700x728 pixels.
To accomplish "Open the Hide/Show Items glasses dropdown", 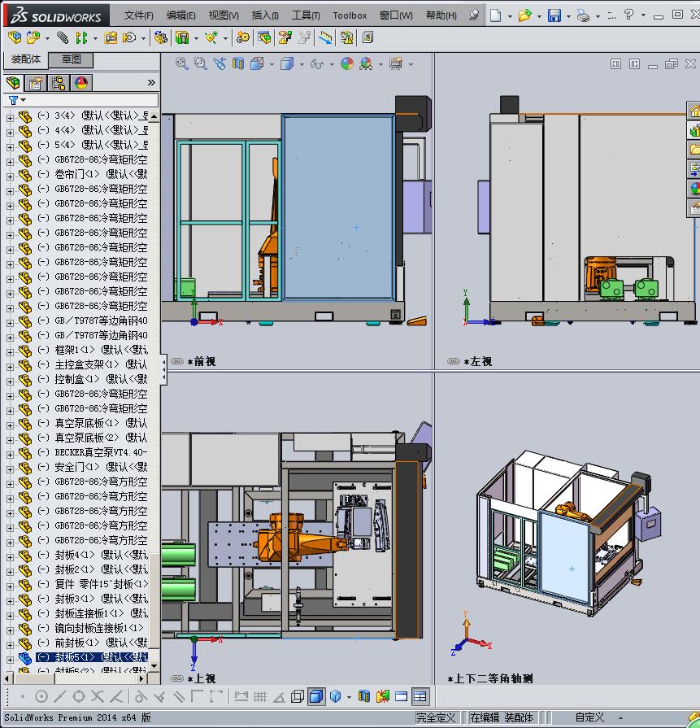I will point(332,64).
